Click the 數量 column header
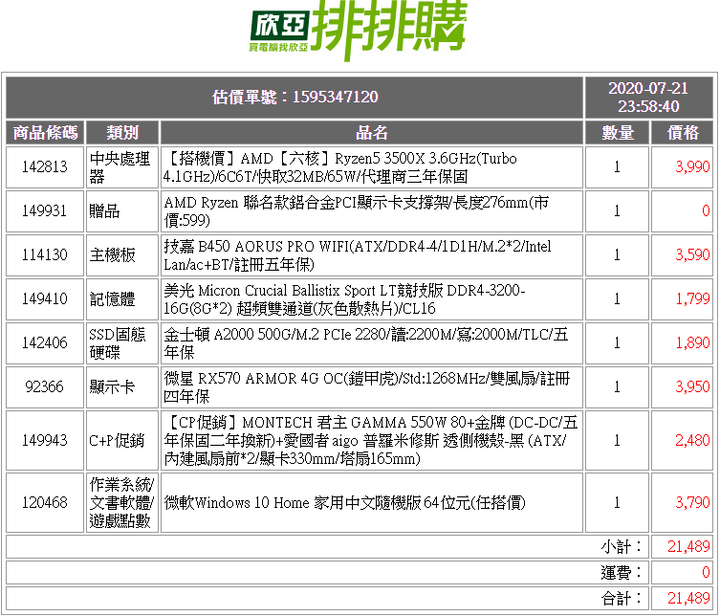This screenshot has width=720, height=616. pyautogui.click(x=617, y=133)
